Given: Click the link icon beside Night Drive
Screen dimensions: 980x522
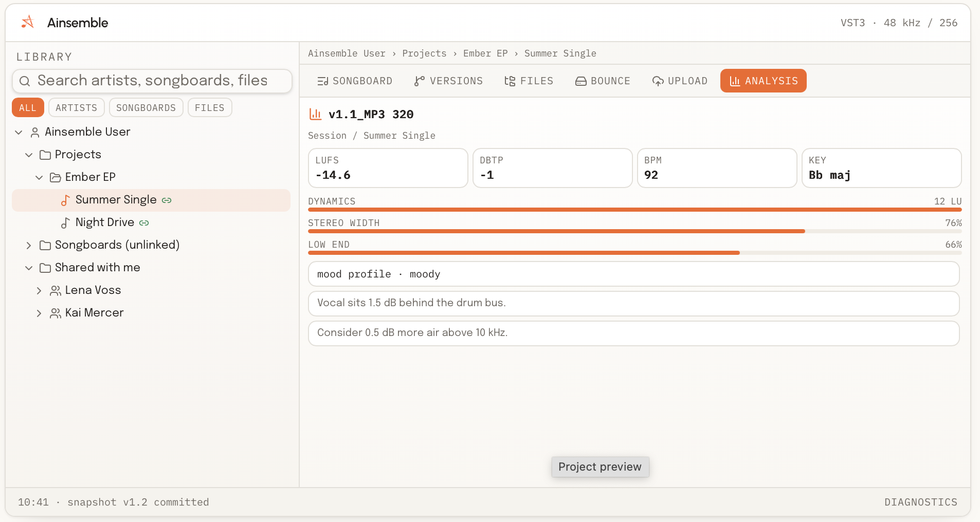Looking at the screenshot, I should (x=144, y=223).
